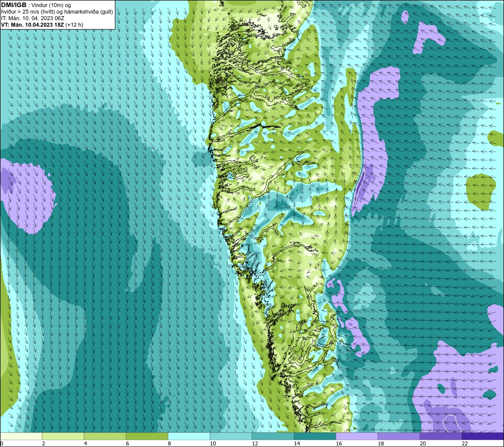Click the 0–2 m/s pale yellow legend swatch
The height and width of the screenshot is (447, 504).
tap(21, 436)
